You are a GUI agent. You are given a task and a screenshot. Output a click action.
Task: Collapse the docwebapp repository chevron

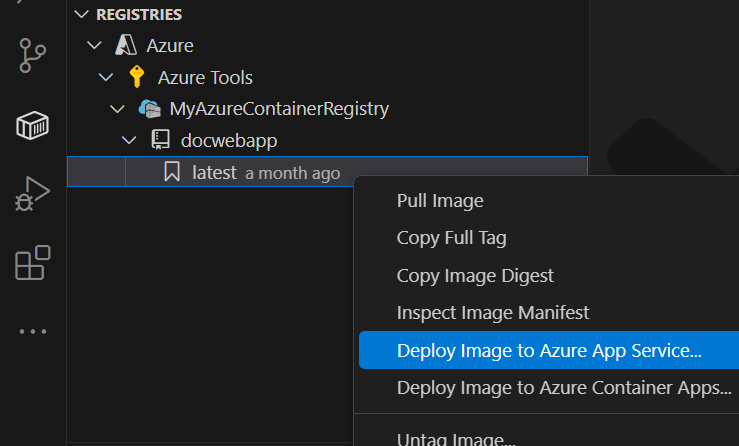point(129,139)
